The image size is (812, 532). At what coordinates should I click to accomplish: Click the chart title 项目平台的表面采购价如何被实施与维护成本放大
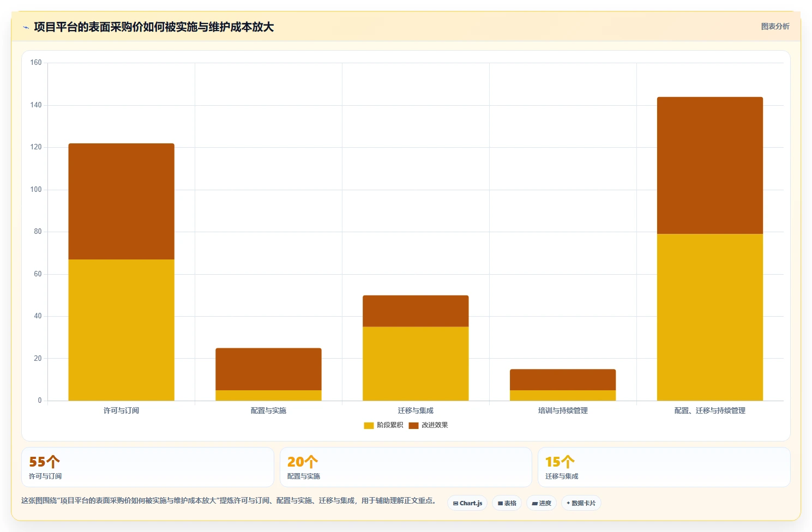[x=154, y=27]
